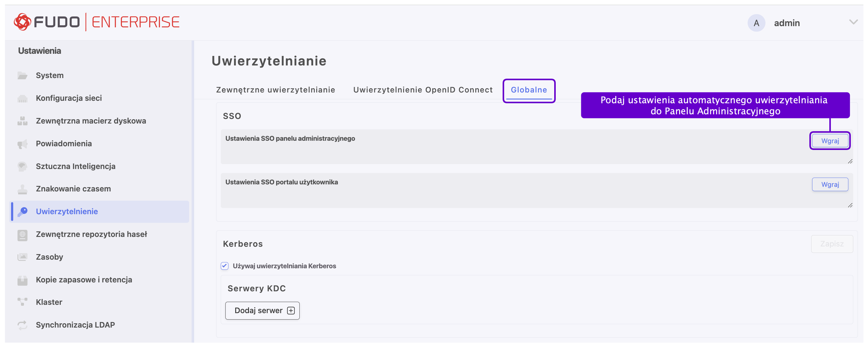
Task: Select the Globalne tab
Action: tap(528, 90)
